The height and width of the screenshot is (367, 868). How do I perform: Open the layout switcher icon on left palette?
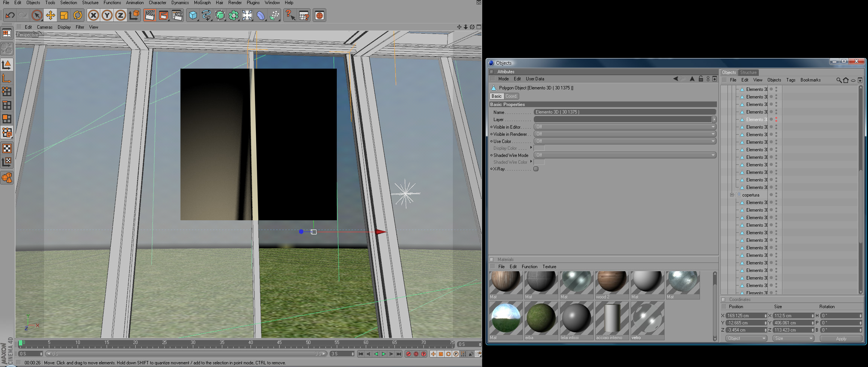click(x=7, y=34)
